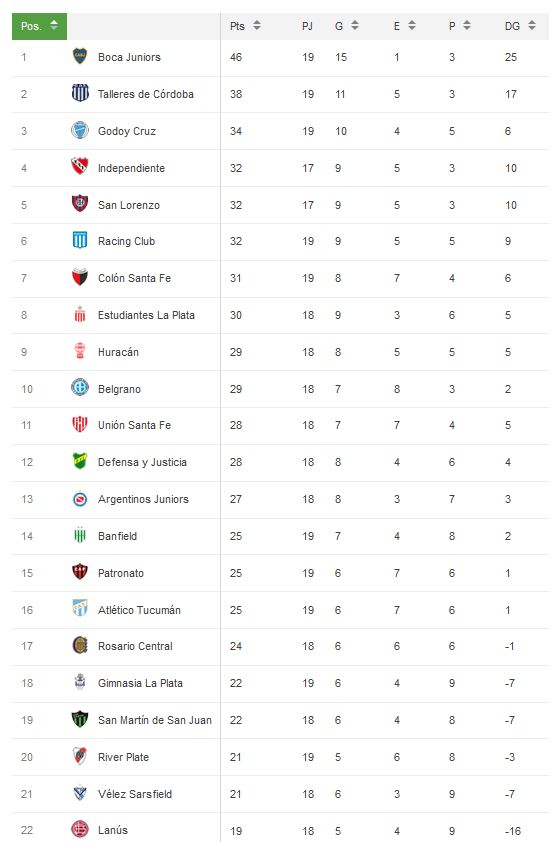Sort table by Pos. column arrows
The width and height of the screenshot is (559, 842).
coord(54,25)
